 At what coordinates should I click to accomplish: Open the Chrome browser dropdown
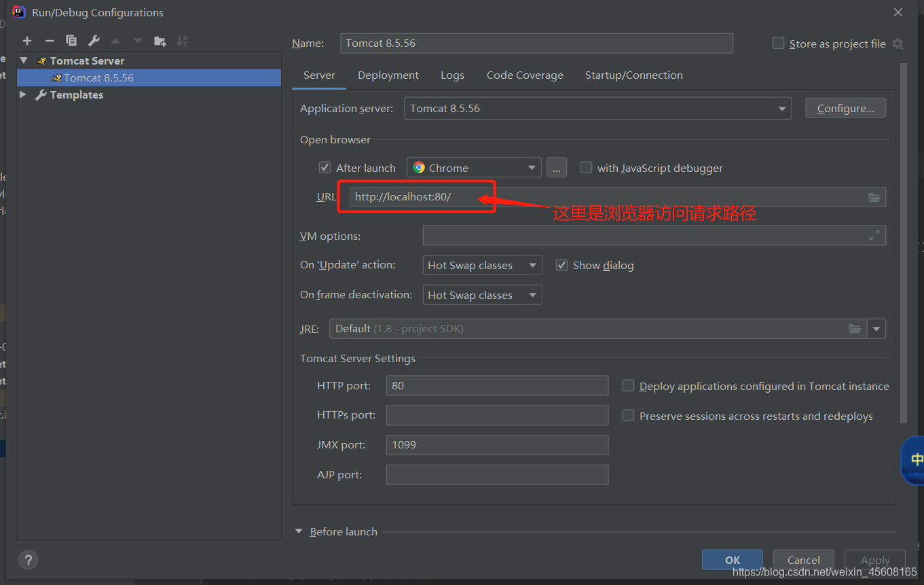pos(474,168)
